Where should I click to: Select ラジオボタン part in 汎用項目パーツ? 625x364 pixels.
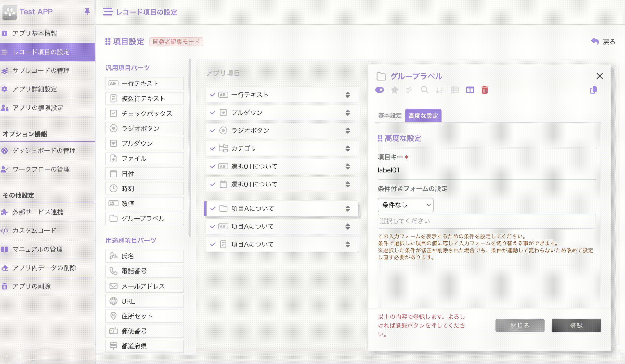144,129
